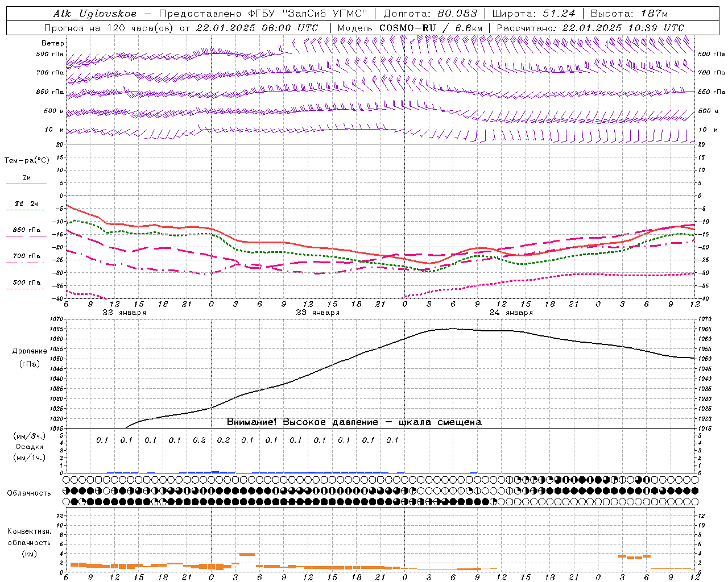Click the "(мм/1ч.)" precipitation unit label
Viewport: 728px width, 582px height.
[x=30, y=458]
